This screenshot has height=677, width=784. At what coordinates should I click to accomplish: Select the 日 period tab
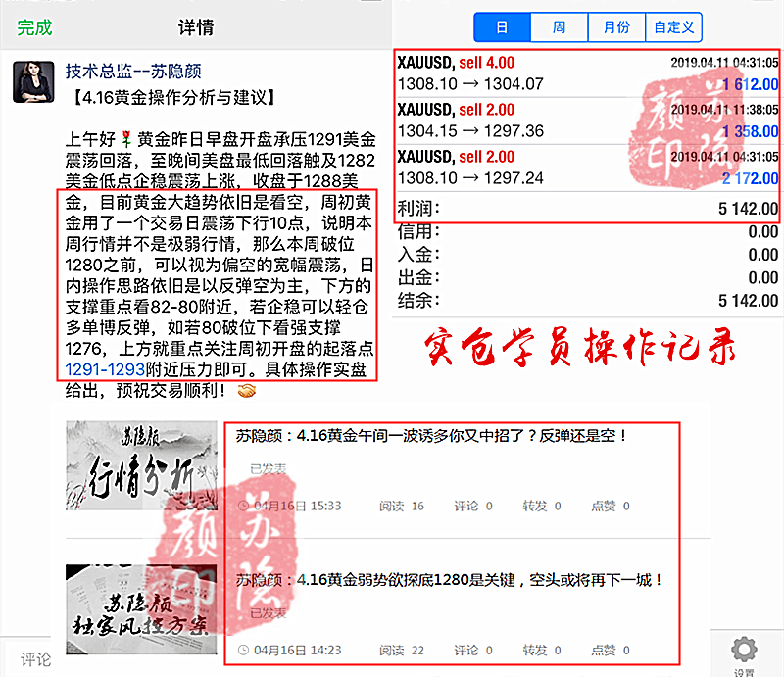502,27
